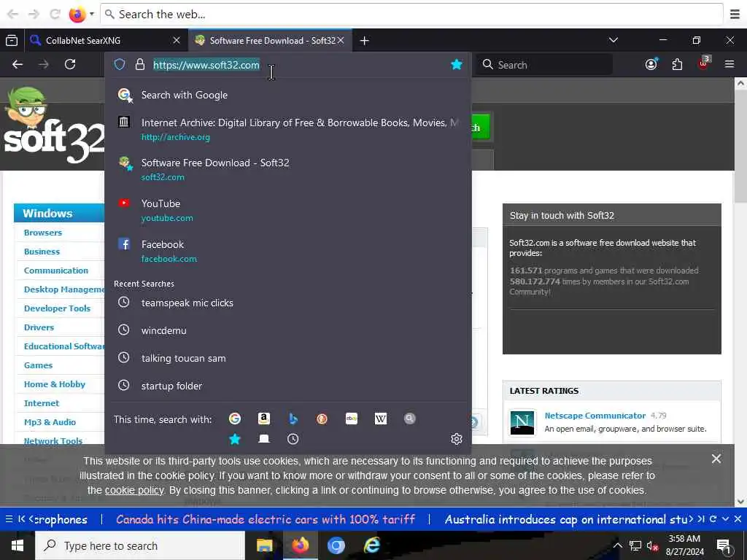
Task: Search this time with Google icon
Action: tap(235, 419)
